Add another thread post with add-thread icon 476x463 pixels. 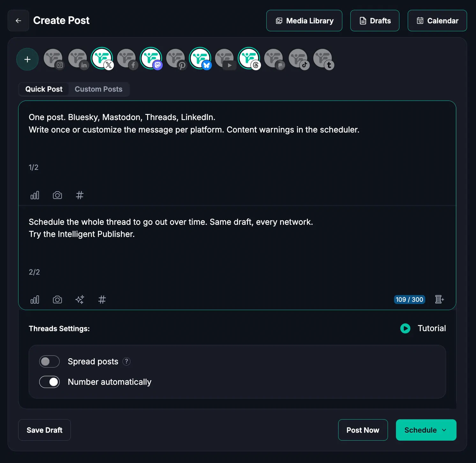(439, 300)
